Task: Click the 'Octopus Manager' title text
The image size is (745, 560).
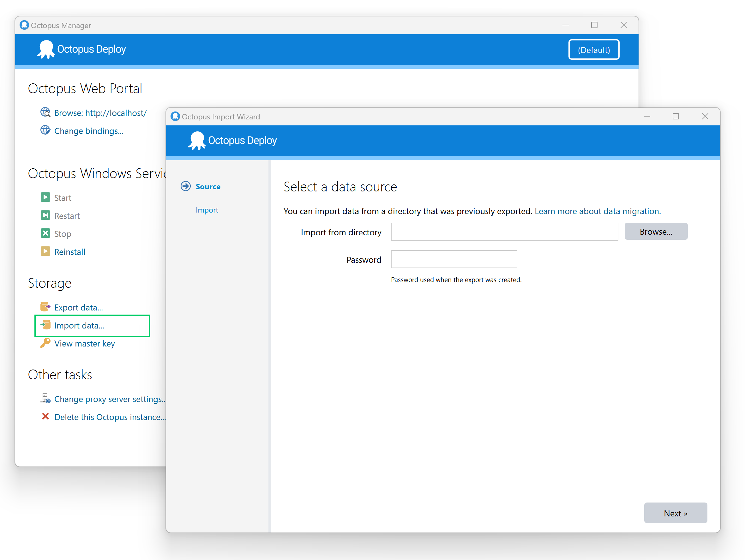Action: (61, 26)
